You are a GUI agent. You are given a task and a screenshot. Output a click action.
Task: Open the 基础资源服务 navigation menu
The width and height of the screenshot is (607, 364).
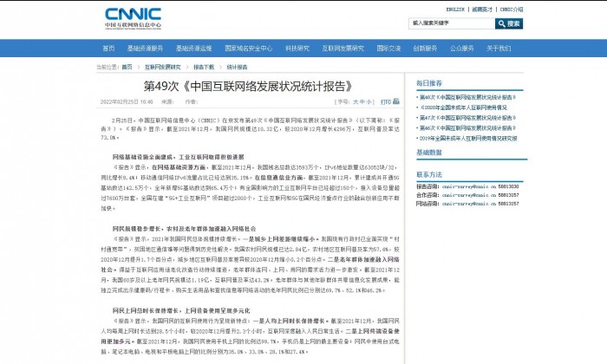pyautogui.click(x=146, y=49)
